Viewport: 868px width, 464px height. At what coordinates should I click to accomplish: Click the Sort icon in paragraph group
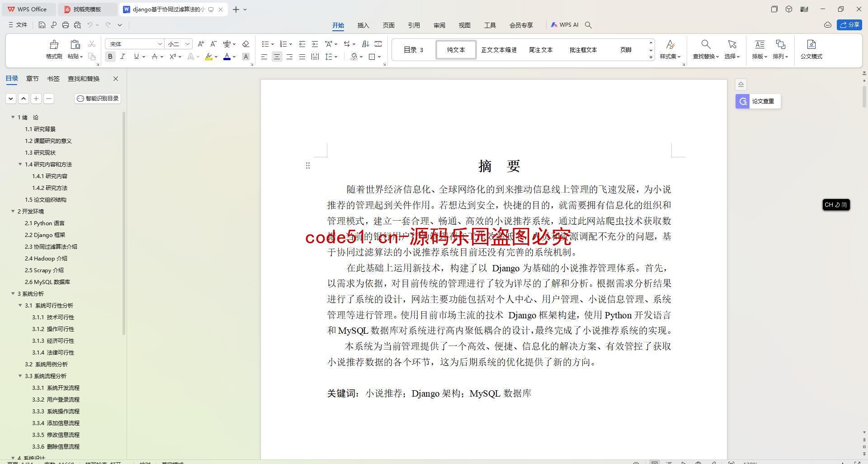365,44
